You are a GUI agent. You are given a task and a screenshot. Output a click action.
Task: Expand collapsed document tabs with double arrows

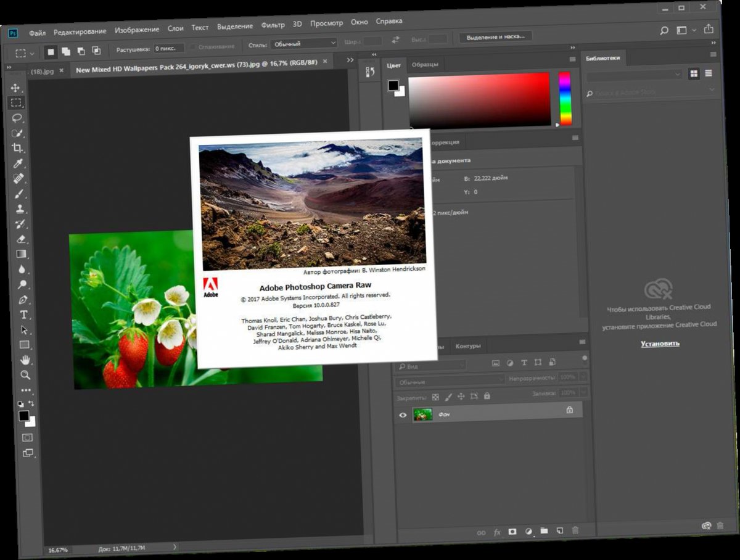click(x=350, y=60)
